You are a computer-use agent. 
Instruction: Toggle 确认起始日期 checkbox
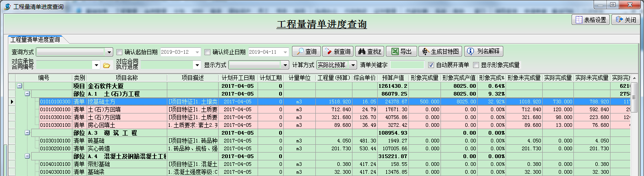120,52
